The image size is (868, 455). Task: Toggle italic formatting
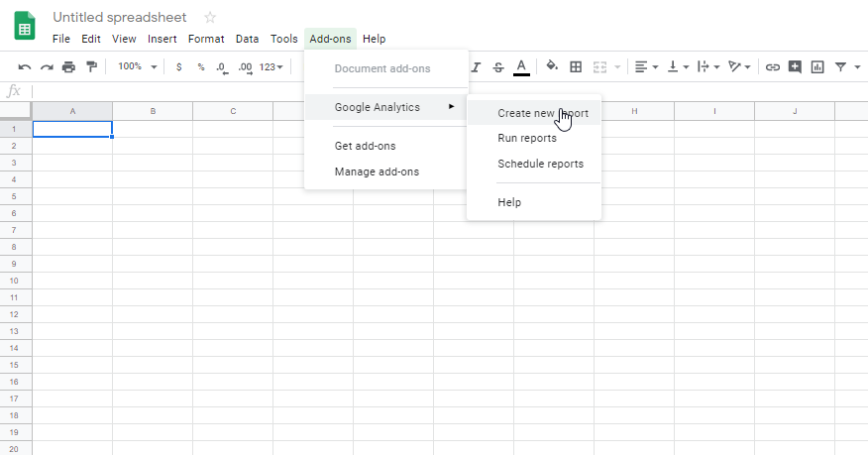[476, 67]
